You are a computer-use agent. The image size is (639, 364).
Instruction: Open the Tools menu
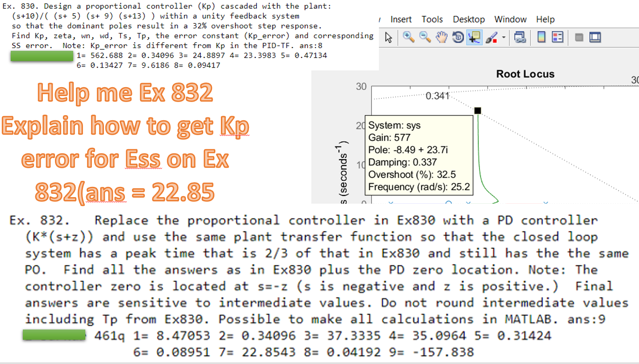tap(432, 19)
